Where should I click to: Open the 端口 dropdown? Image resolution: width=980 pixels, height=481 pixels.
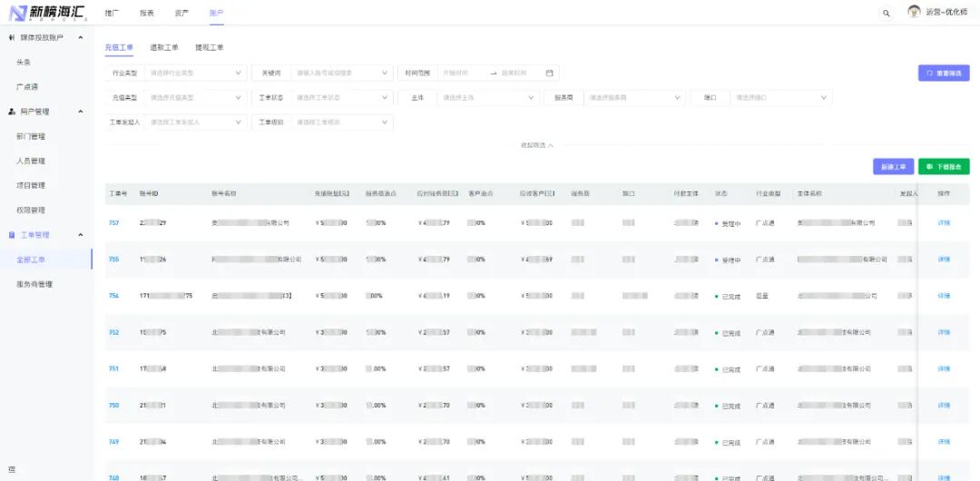pyautogui.click(x=780, y=98)
